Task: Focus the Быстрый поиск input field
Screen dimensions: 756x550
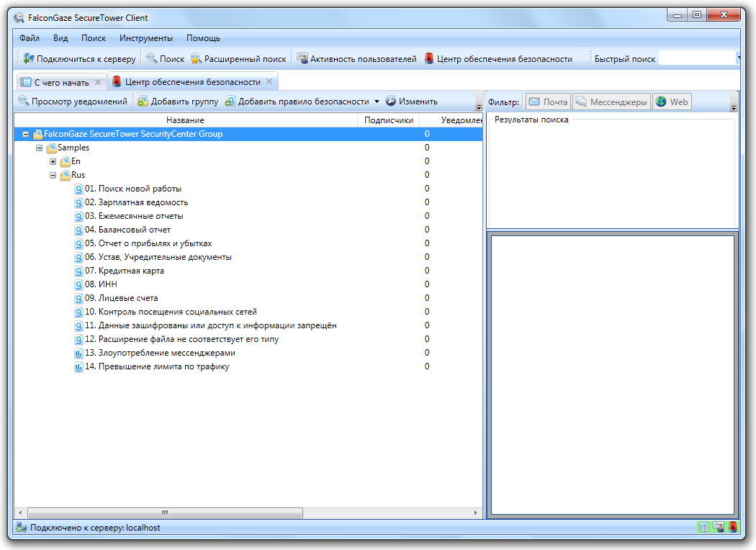Action: click(x=697, y=58)
